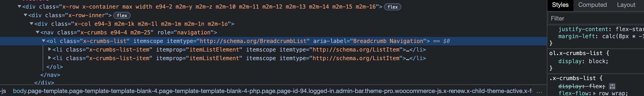Select the Styles tab
This screenshot has width=644, height=96.
(x=560, y=5)
